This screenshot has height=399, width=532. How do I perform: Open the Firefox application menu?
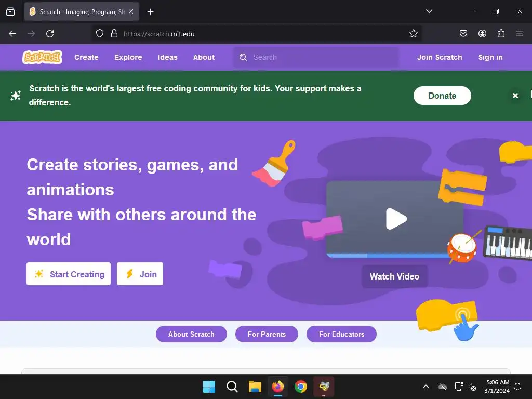520,34
